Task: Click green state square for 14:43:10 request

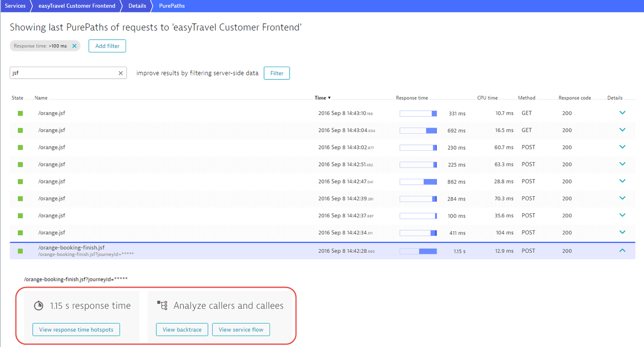Action: [20, 114]
